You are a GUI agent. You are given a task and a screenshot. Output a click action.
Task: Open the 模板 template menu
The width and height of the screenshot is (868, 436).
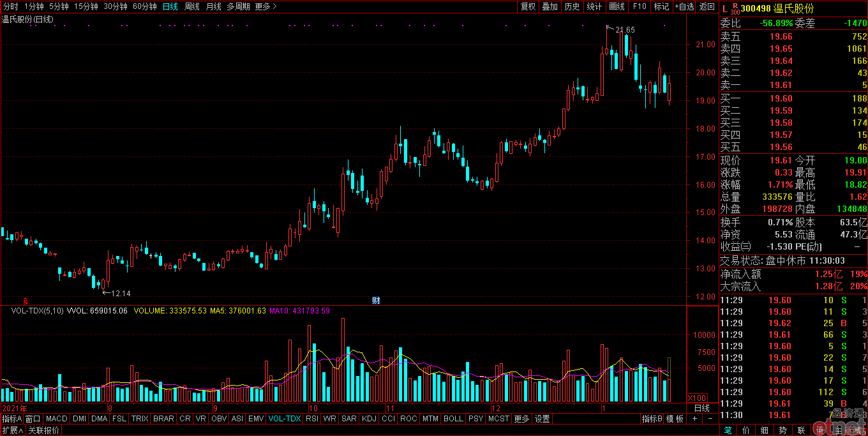[x=675, y=419]
